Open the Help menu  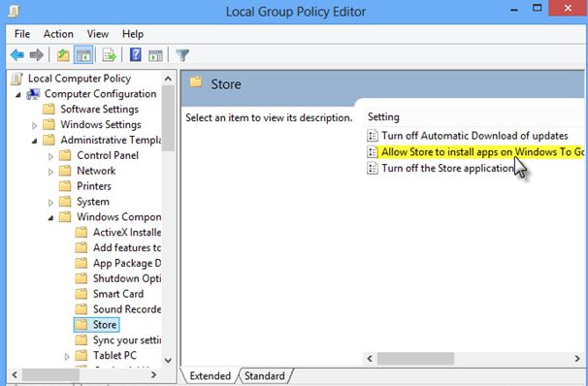pos(133,34)
